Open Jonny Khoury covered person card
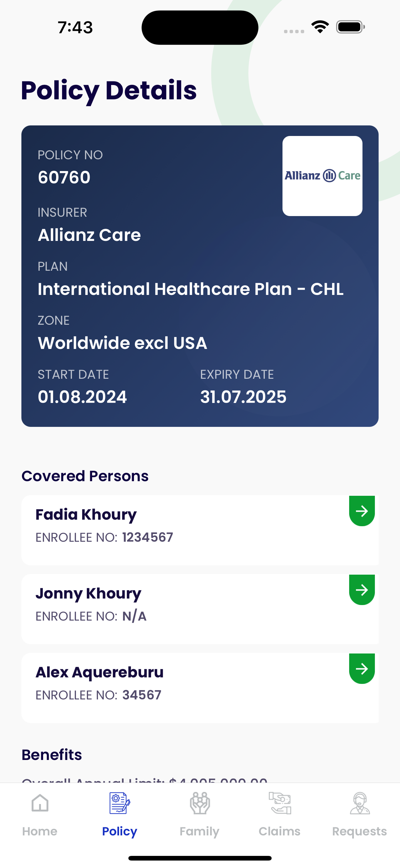This screenshot has height=868, width=400. (x=200, y=609)
